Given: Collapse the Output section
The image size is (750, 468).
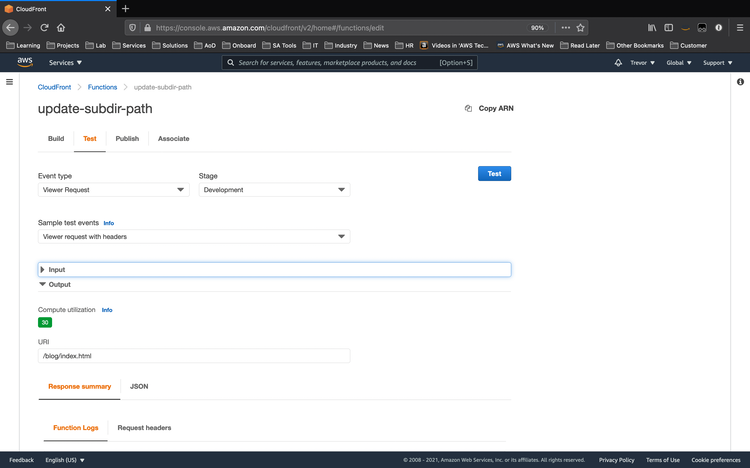Looking at the screenshot, I should [55, 284].
